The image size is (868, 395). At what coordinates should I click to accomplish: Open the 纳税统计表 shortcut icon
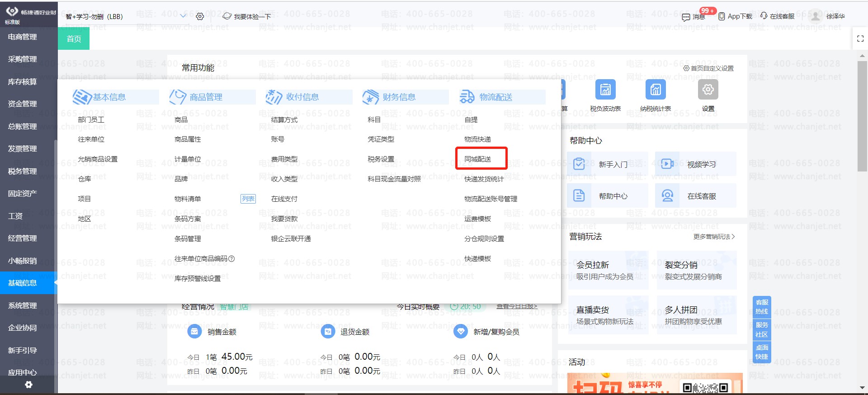656,90
